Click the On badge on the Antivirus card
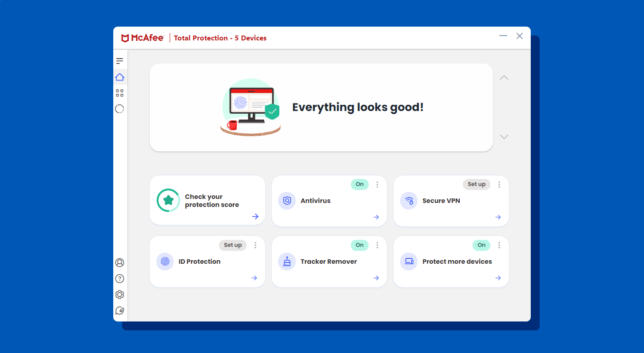Viewport: 644px width, 353px height. (359, 184)
